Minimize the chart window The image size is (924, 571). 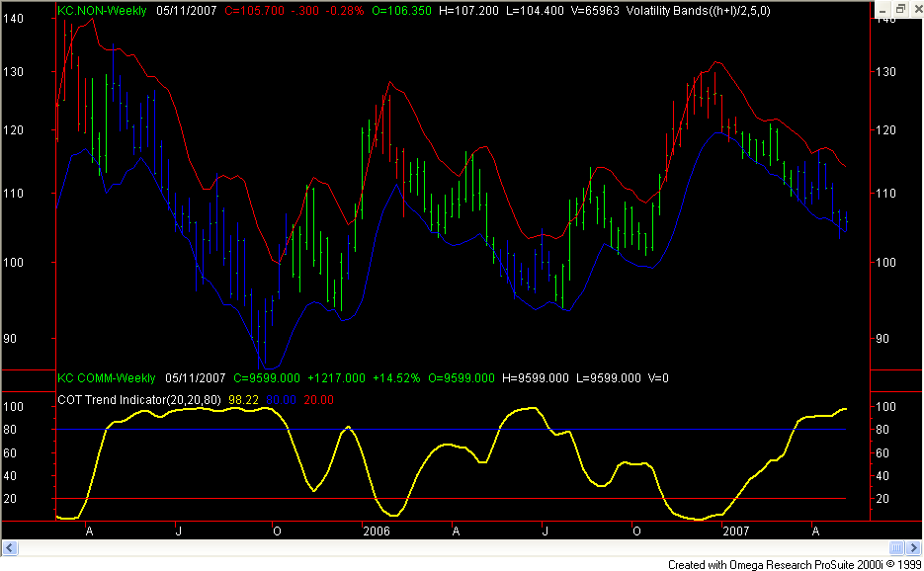[x=882, y=10]
